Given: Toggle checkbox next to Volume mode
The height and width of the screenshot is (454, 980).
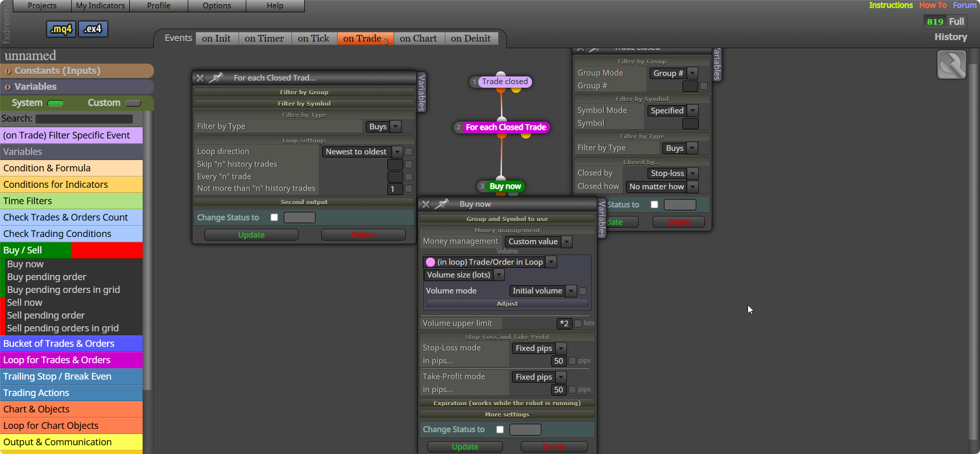Looking at the screenshot, I should (583, 291).
